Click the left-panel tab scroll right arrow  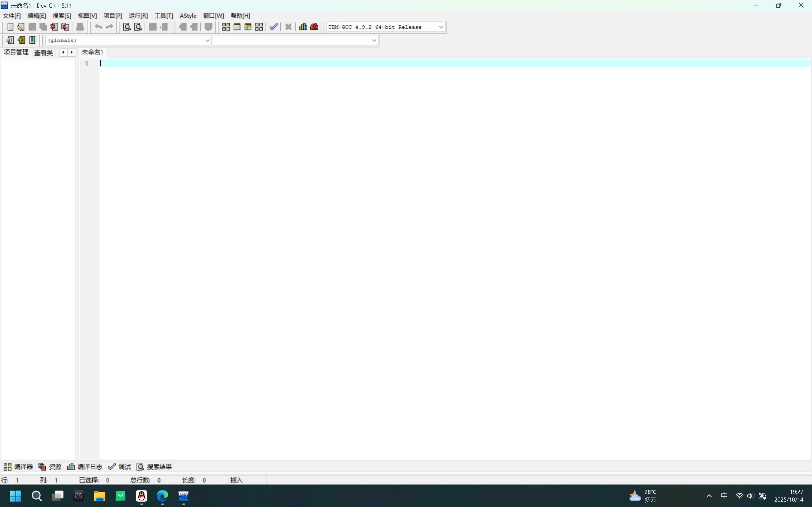coord(72,52)
